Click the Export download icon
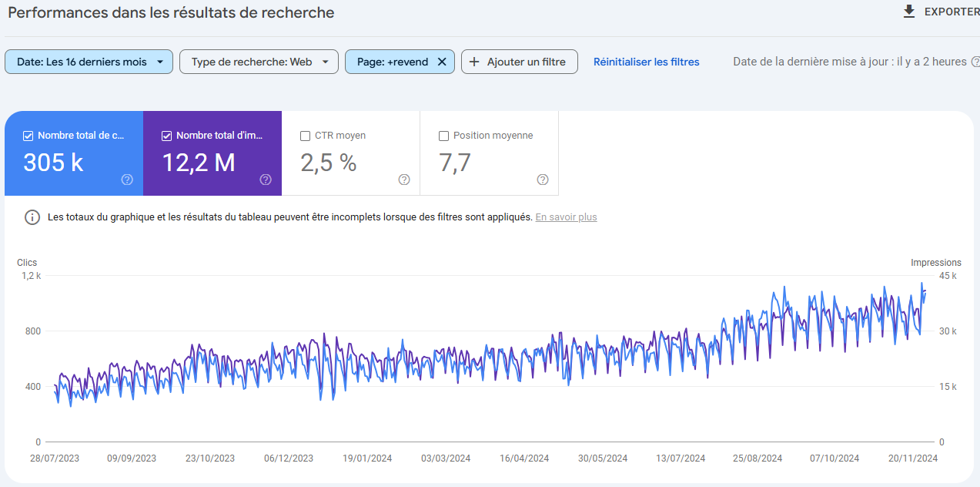Screen dimensions: 980x487 [909, 12]
